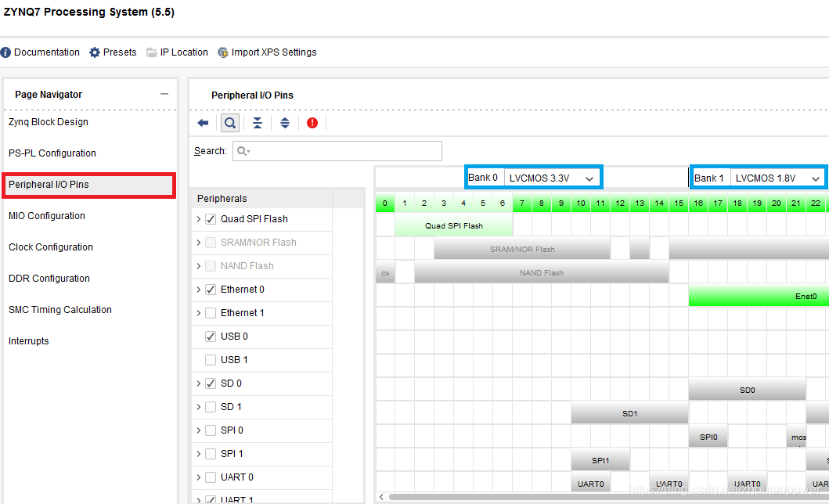This screenshot has height=504, width=829.
Task: Click the collapse all icon
Action: pyautogui.click(x=258, y=123)
